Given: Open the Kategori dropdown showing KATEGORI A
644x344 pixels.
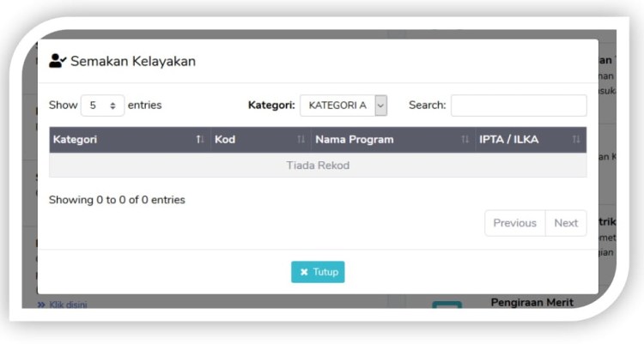Looking at the screenshot, I should [343, 106].
